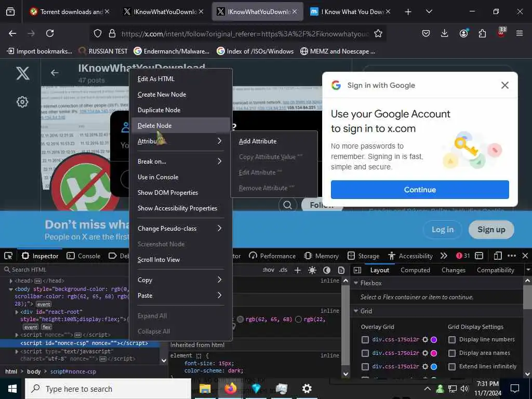Click the tracking protection shield icon
532x399 pixels.
coord(98,33)
